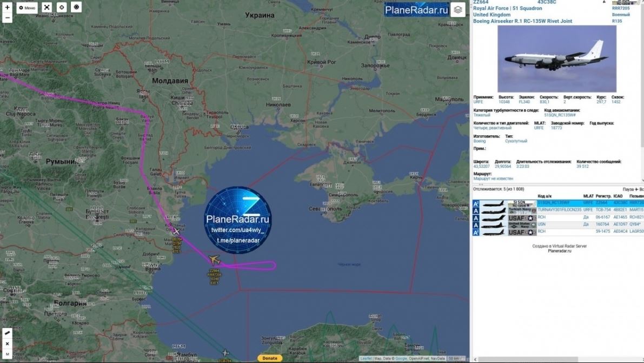Open the Меню map menu button
Image resolution: width=644 pixels, height=363 pixels.
coord(27,8)
